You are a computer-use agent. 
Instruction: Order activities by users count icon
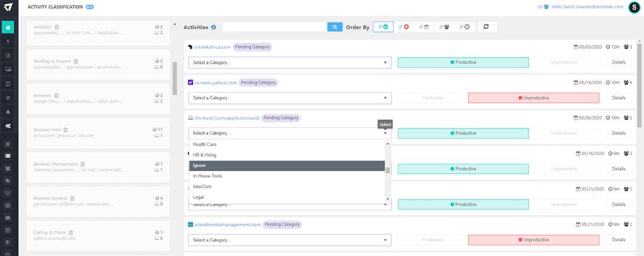point(444,27)
